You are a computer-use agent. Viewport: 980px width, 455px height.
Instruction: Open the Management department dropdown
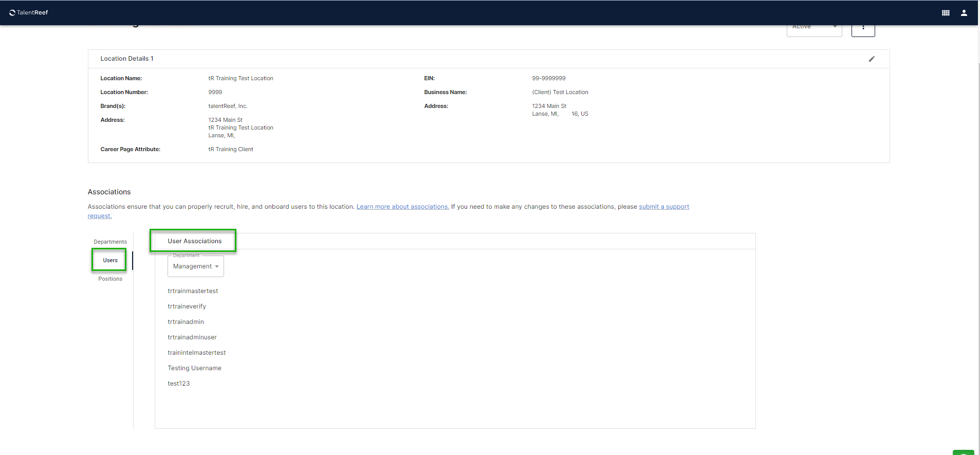point(195,266)
